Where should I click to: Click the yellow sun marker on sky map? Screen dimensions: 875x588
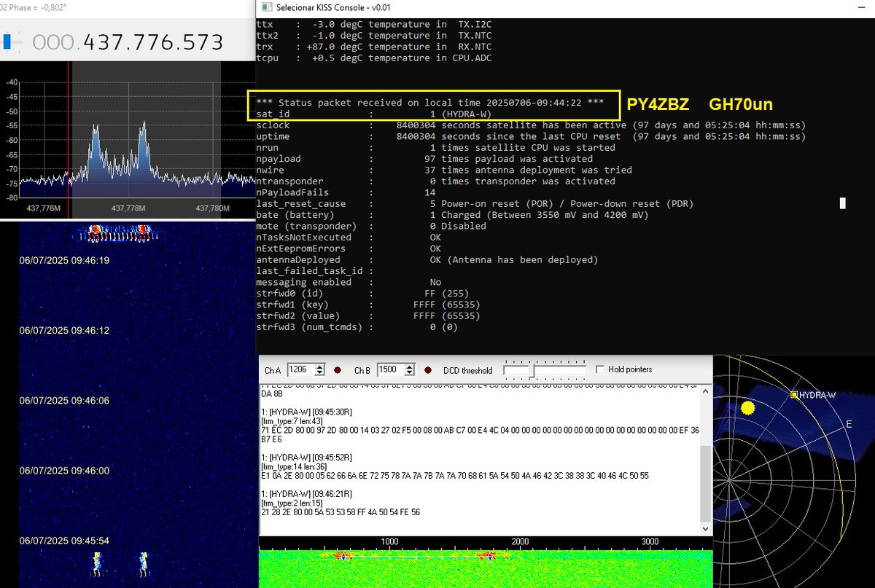tap(747, 408)
